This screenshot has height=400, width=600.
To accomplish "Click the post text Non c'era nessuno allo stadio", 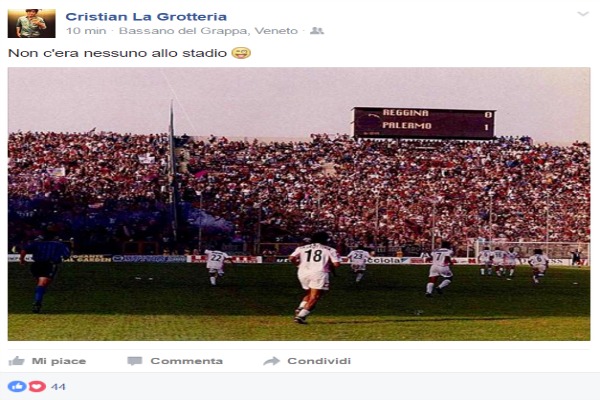I will click(117, 53).
